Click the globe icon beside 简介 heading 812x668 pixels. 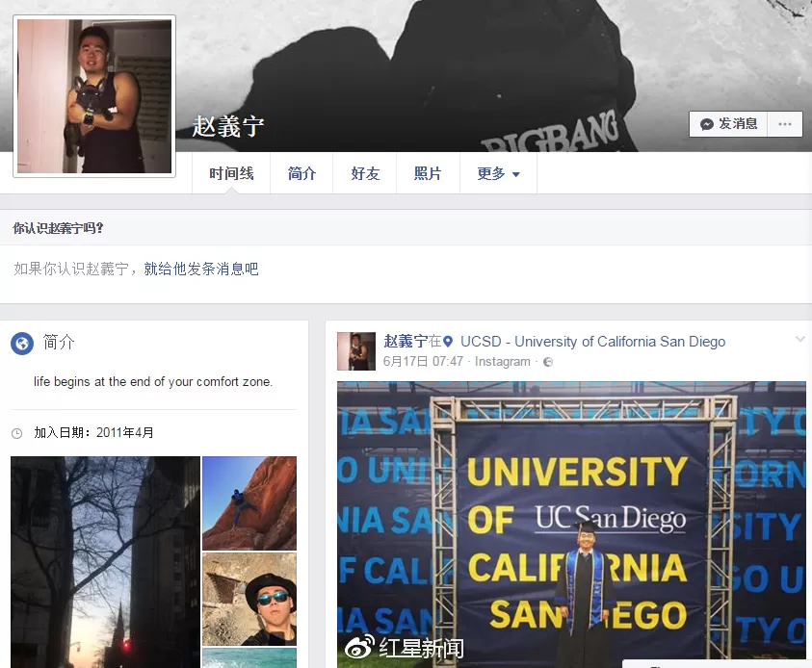click(22, 343)
